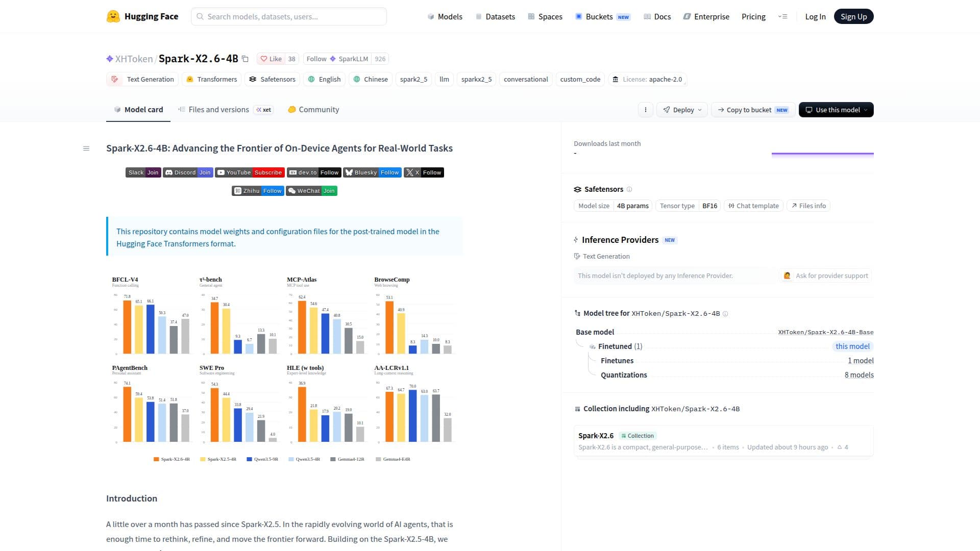Open the Spark-X2.6 collection card
Viewport: 980px width, 551px height.
click(x=723, y=441)
